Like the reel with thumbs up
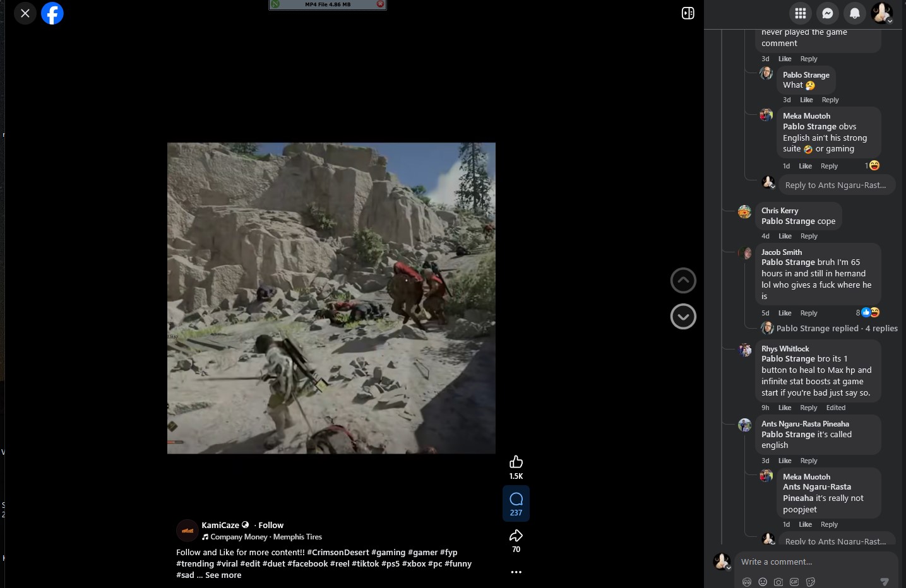Image resolution: width=906 pixels, height=588 pixels. [x=516, y=462]
